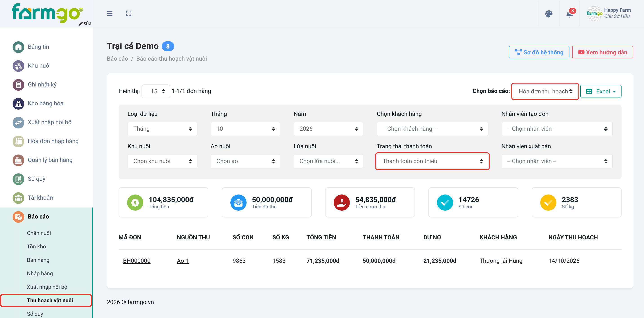Image resolution: width=644 pixels, height=318 pixels.
Task: Open order link BH000000
Action: [x=137, y=261]
